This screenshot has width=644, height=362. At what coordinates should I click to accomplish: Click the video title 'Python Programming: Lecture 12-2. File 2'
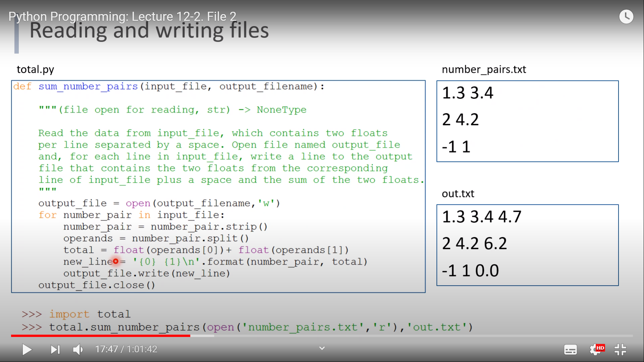[122, 16]
